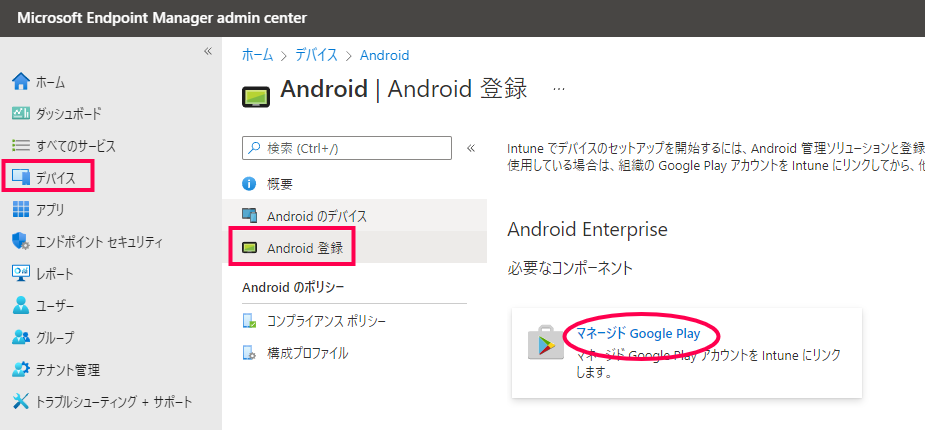Click the Tenant Administration gear icon

[x=21, y=370]
